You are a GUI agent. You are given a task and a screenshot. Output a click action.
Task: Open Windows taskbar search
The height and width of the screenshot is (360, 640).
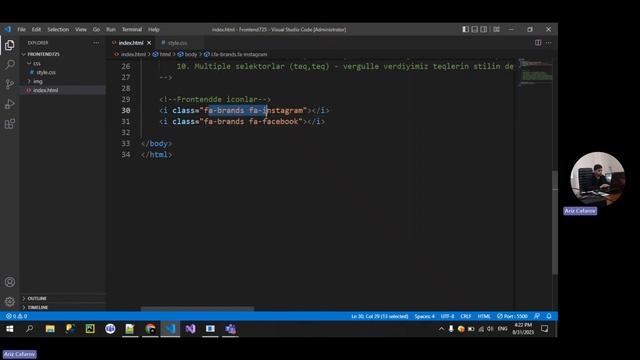(29, 329)
